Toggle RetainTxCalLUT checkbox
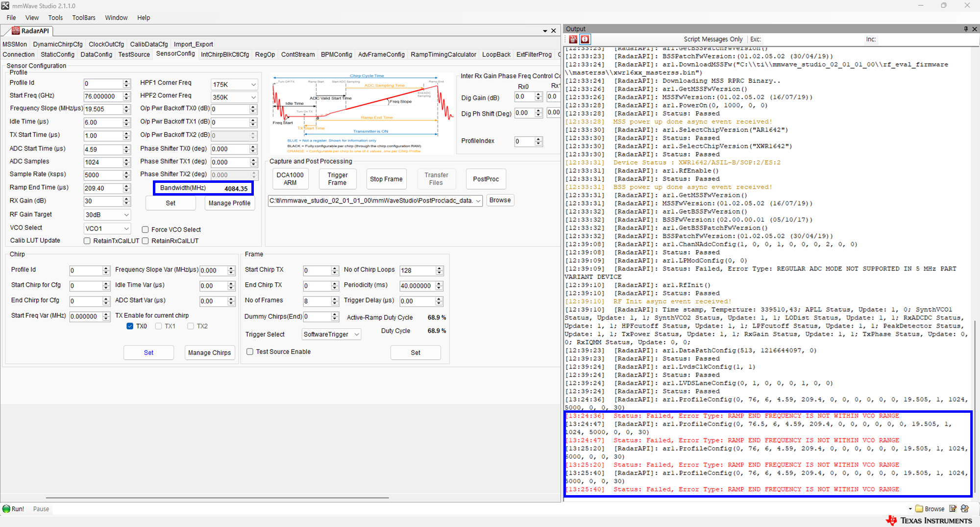 tap(87, 241)
